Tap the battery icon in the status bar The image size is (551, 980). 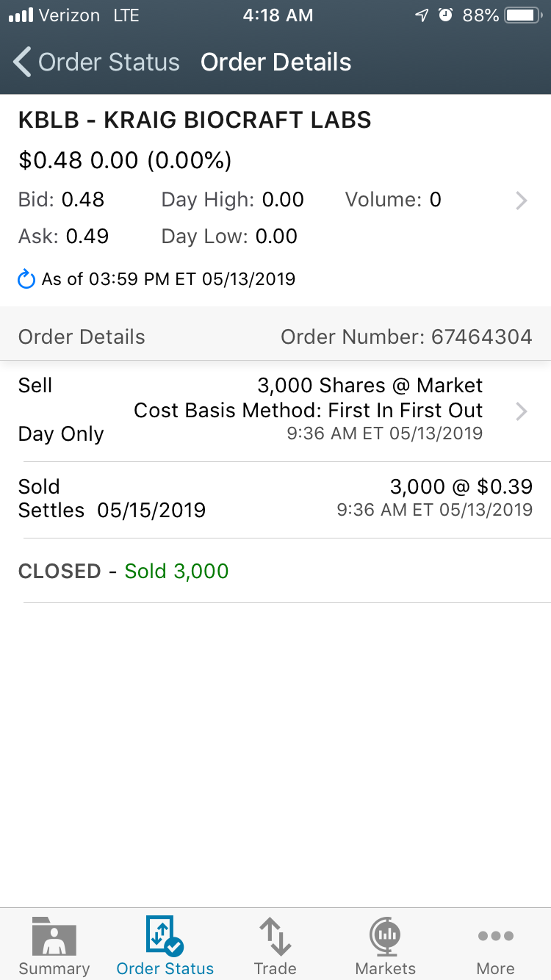[x=524, y=15]
